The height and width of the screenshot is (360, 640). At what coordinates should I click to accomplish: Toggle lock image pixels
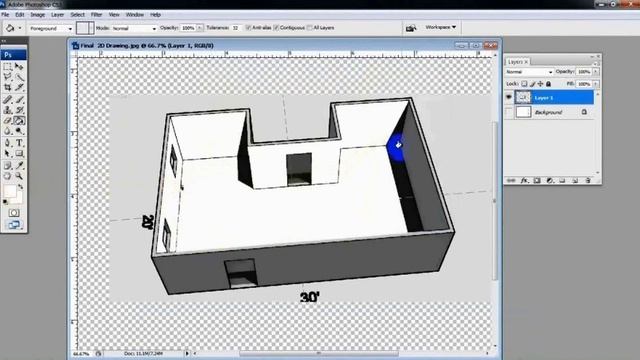[x=532, y=84]
